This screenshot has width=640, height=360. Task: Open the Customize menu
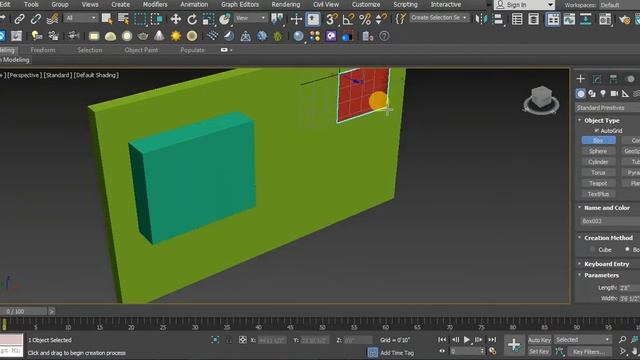pyautogui.click(x=366, y=4)
